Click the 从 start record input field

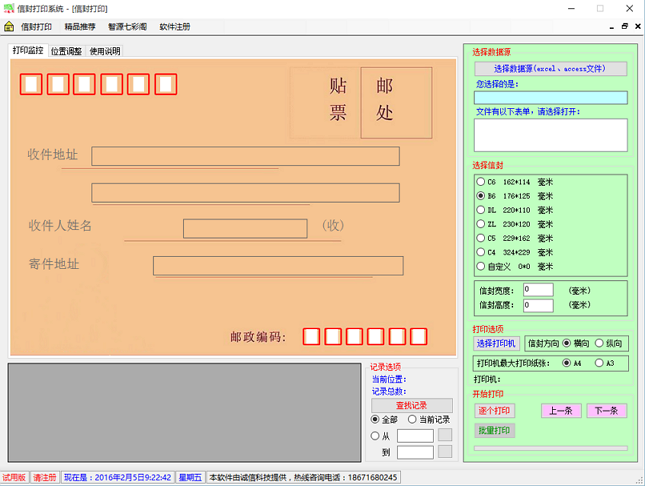415,436
